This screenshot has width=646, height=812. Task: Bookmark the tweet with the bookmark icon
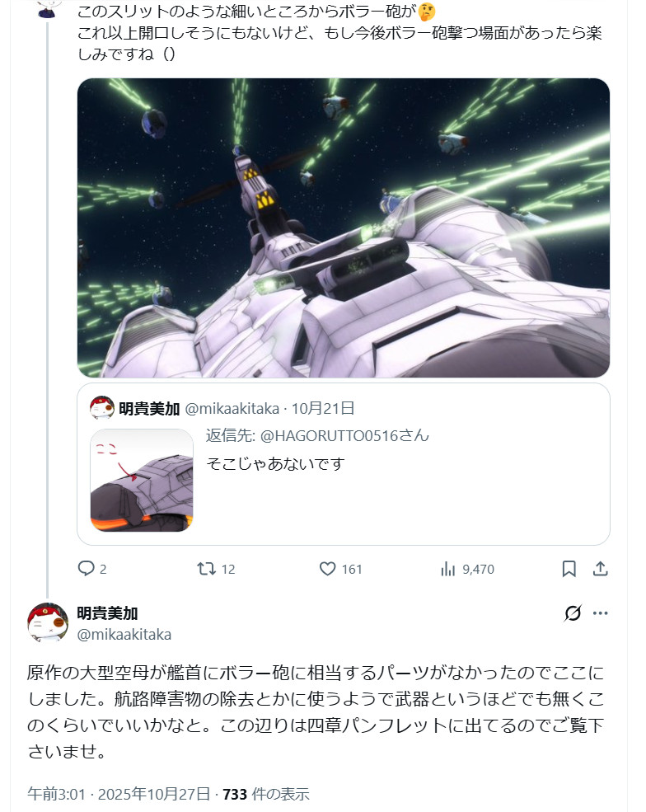(569, 569)
